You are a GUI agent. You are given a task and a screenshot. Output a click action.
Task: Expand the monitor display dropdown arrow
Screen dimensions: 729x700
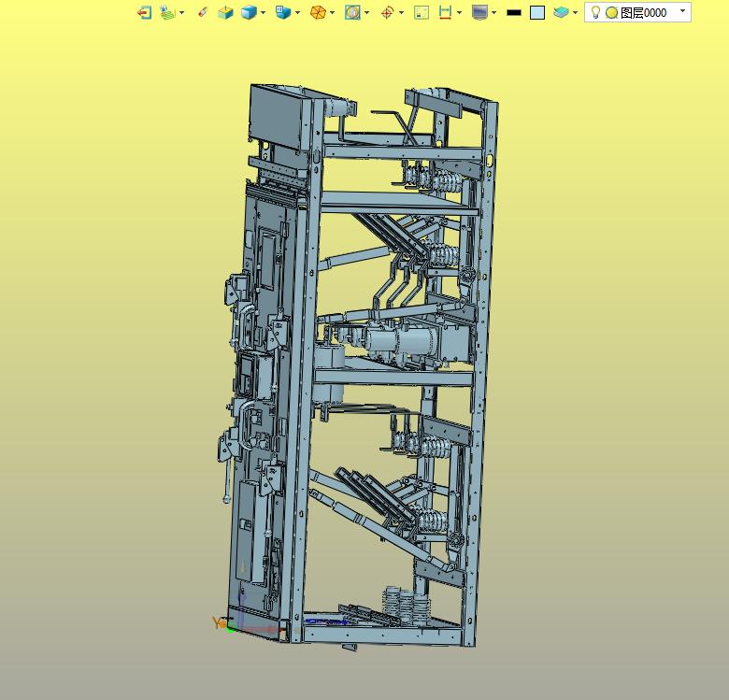click(x=493, y=12)
